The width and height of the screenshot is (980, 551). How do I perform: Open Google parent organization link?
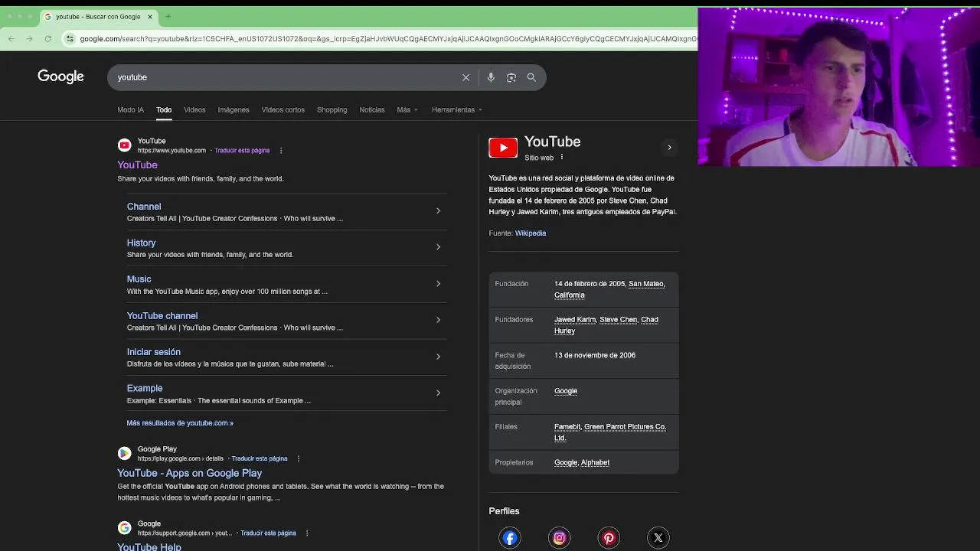(x=566, y=391)
